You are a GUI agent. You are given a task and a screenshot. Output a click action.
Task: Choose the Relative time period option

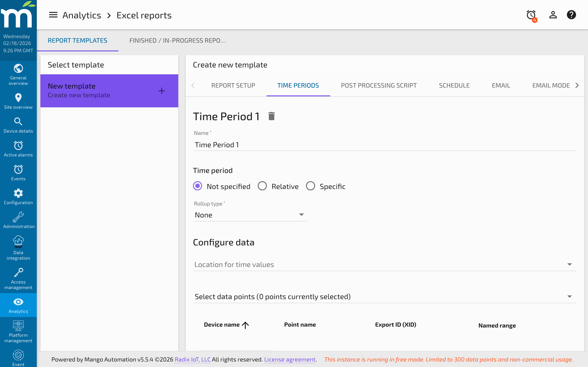262,186
